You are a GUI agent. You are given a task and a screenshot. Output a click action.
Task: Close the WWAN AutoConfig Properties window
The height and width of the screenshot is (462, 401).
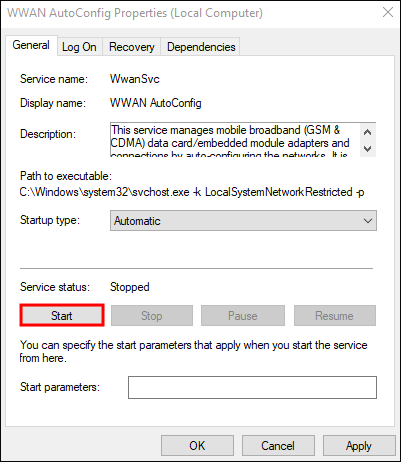[388, 13]
